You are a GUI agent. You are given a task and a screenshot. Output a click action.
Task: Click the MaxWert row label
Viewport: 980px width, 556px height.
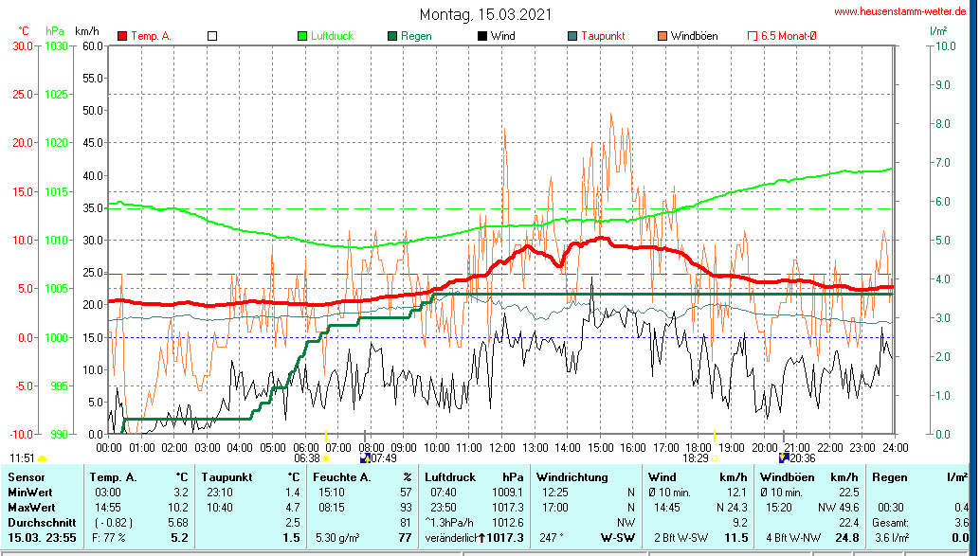pyautogui.click(x=32, y=508)
